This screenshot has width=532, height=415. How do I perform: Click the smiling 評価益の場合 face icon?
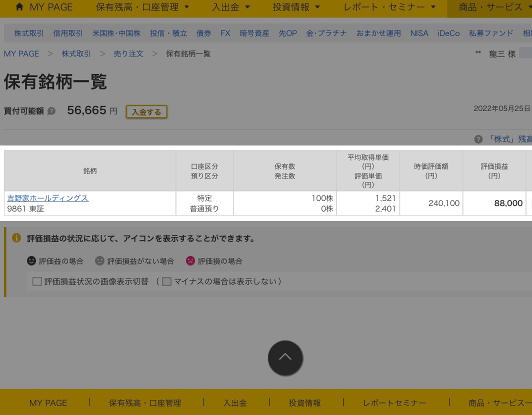coord(31,260)
